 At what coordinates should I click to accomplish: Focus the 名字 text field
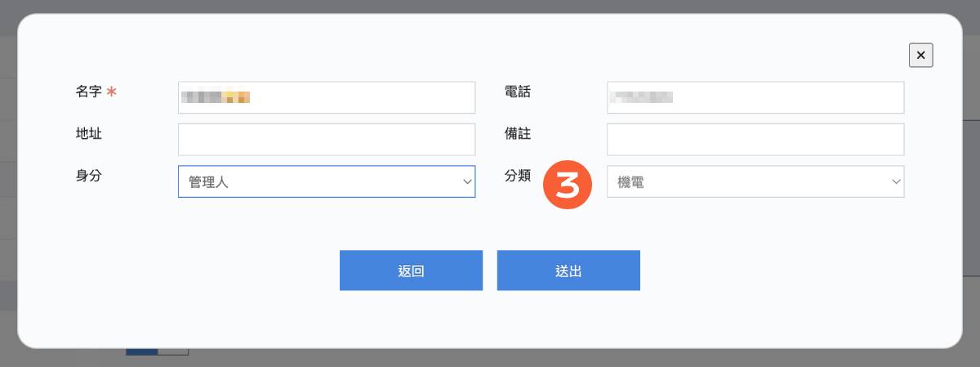327,97
